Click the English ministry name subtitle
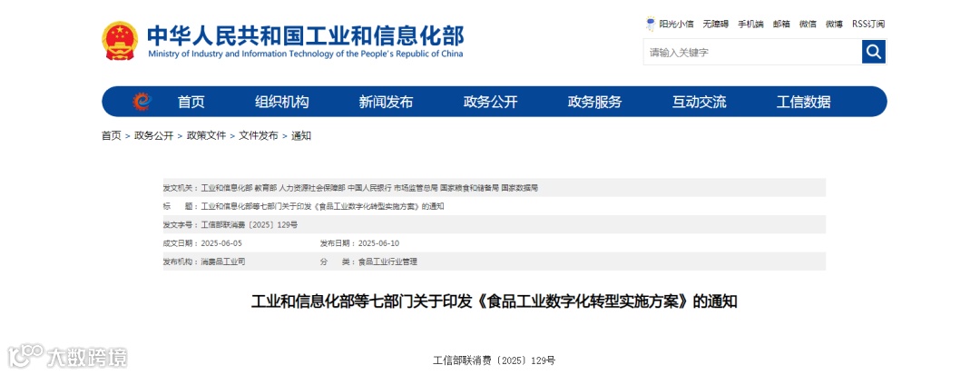980x375 pixels. [306, 54]
